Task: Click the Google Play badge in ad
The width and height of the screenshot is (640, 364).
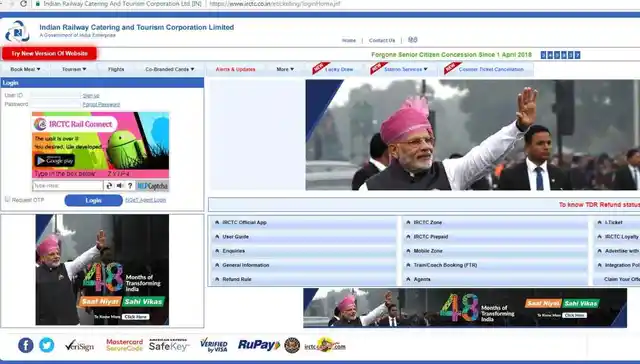Action: [x=55, y=161]
